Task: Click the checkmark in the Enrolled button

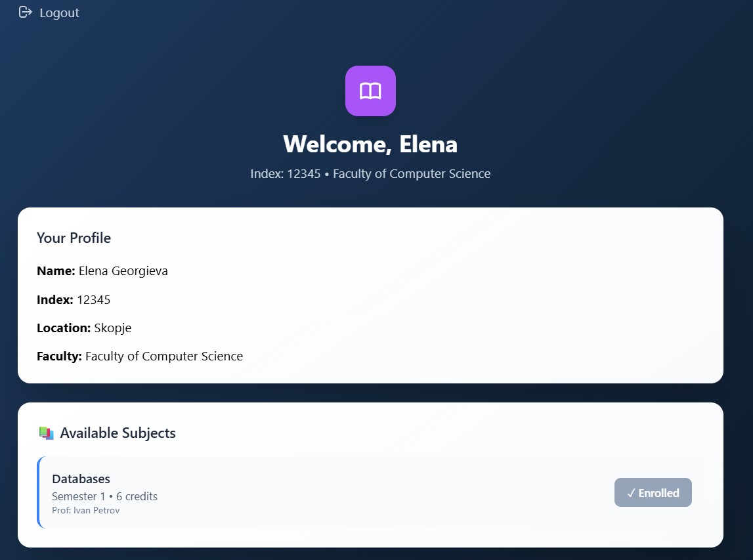Action: (631, 493)
